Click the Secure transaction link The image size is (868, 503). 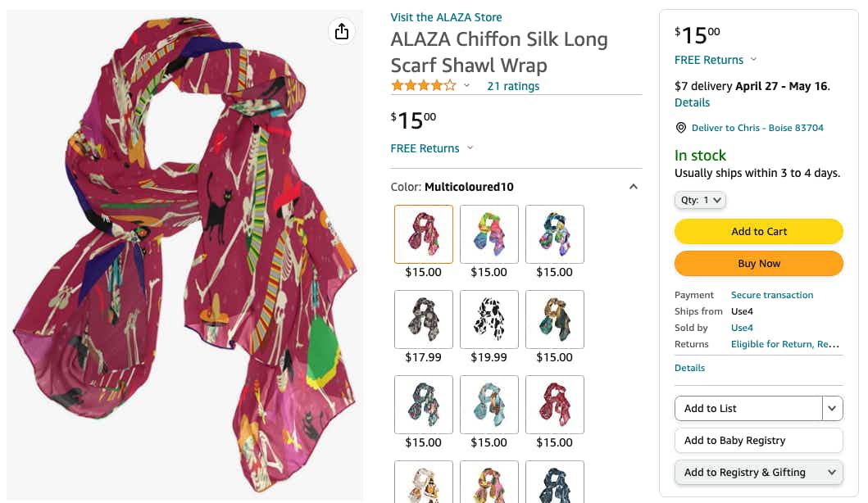click(x=772, y=295)
